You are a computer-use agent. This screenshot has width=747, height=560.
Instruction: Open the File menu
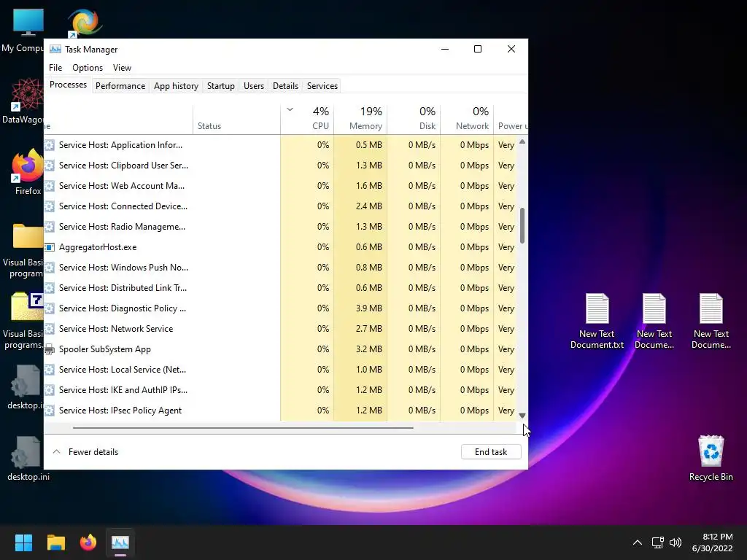coord(55,68)
